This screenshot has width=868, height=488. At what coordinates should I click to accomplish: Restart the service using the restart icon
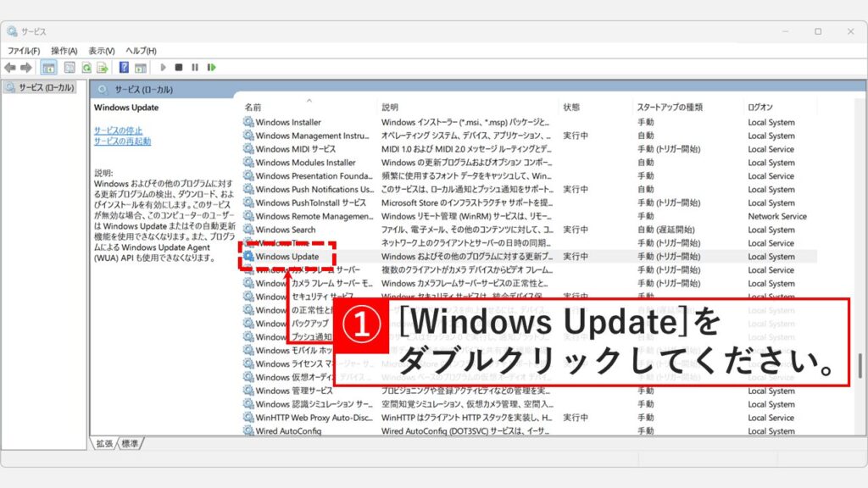[211, 67]
